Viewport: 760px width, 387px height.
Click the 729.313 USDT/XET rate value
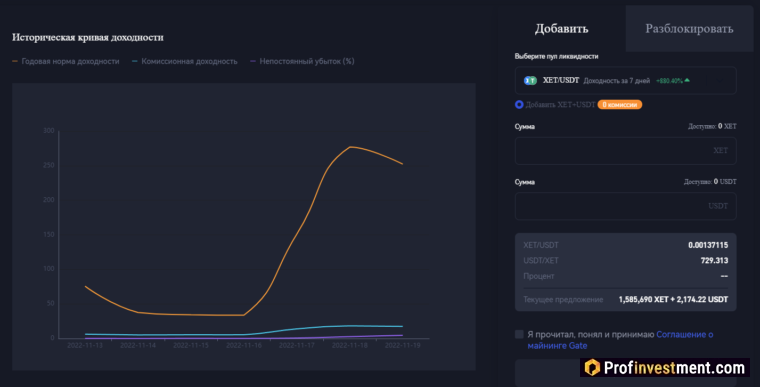tap(714, 260)
